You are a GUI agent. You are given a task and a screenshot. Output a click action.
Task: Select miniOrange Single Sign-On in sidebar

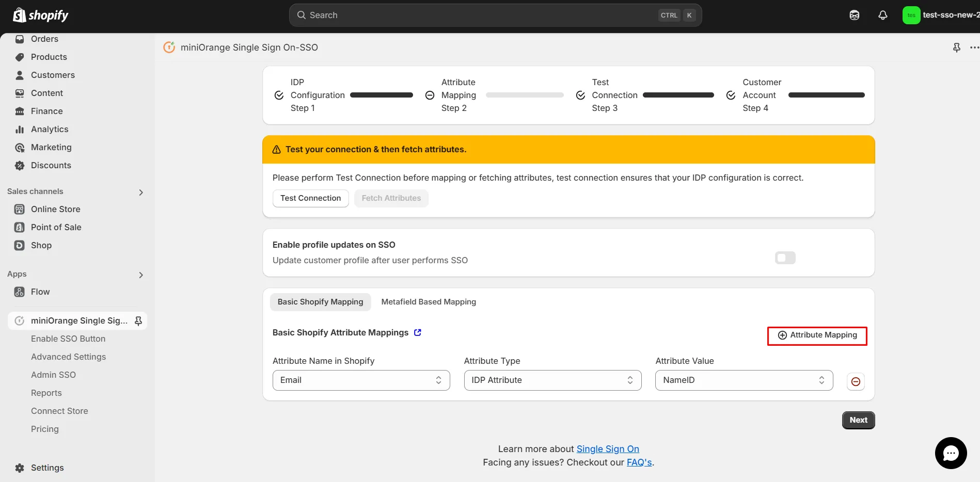tap(77, 320)
